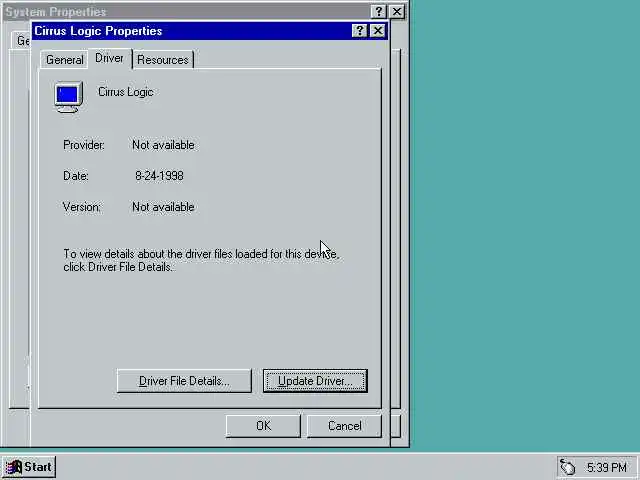The height and width of the screenshot is (480, 640).
Task: Click the taskbar clock showing 5:39 PM
Action: [x=607, y=467]
